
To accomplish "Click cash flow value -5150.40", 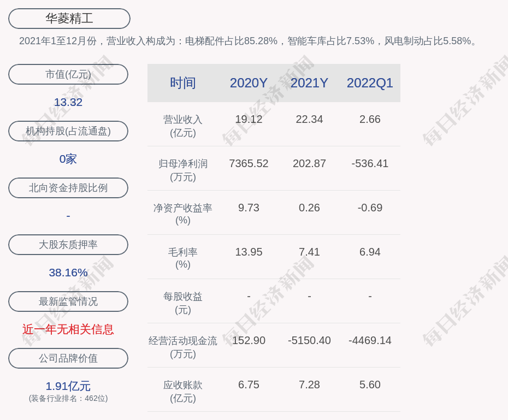I will (309, 341).
